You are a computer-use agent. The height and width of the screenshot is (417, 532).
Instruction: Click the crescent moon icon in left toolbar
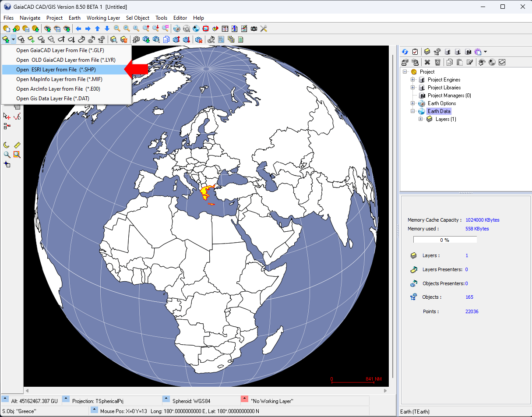[x=7, y=145]
